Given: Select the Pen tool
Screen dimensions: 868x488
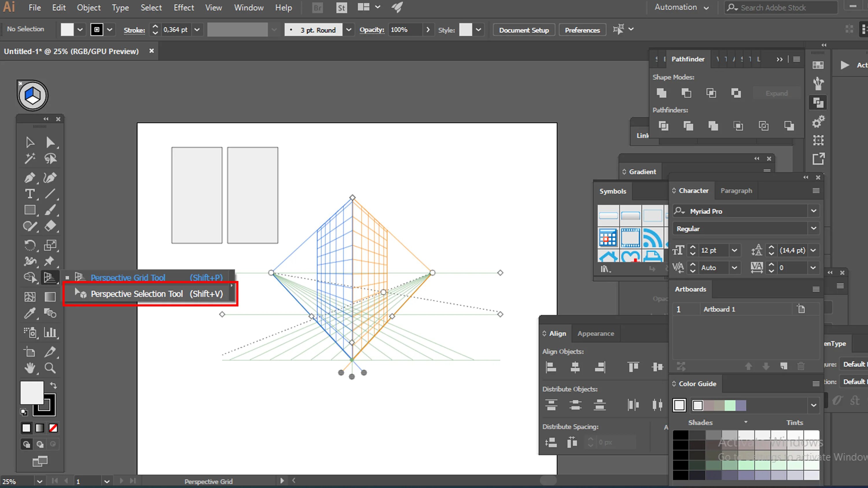Looking at the screenshot, I should coord(30,178).
